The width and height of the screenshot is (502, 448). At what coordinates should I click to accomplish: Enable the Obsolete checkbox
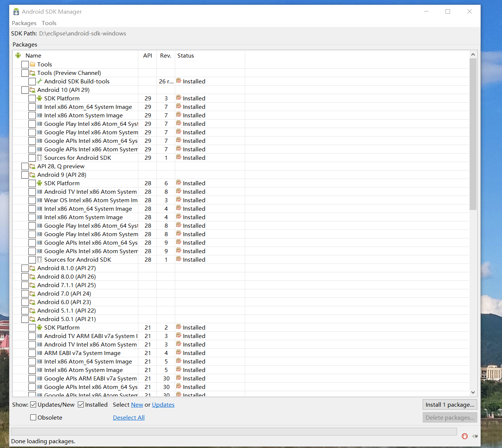(33, 417)
